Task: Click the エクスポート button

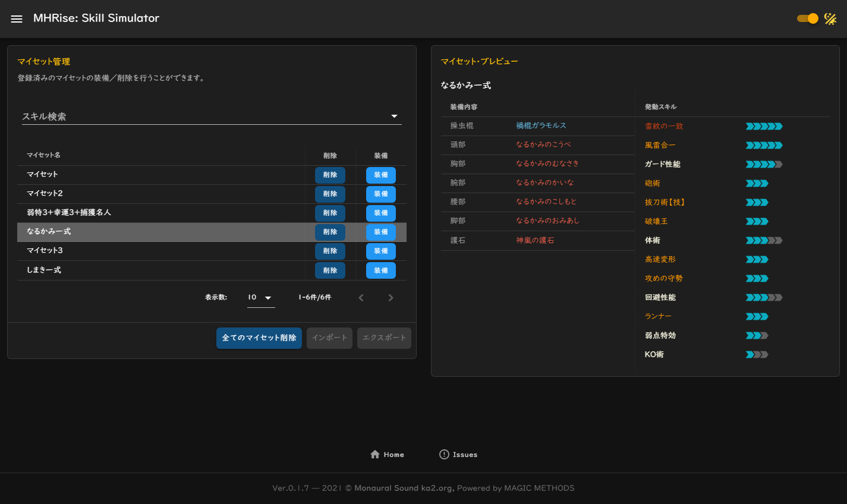Action: click(x=384, y=338)
